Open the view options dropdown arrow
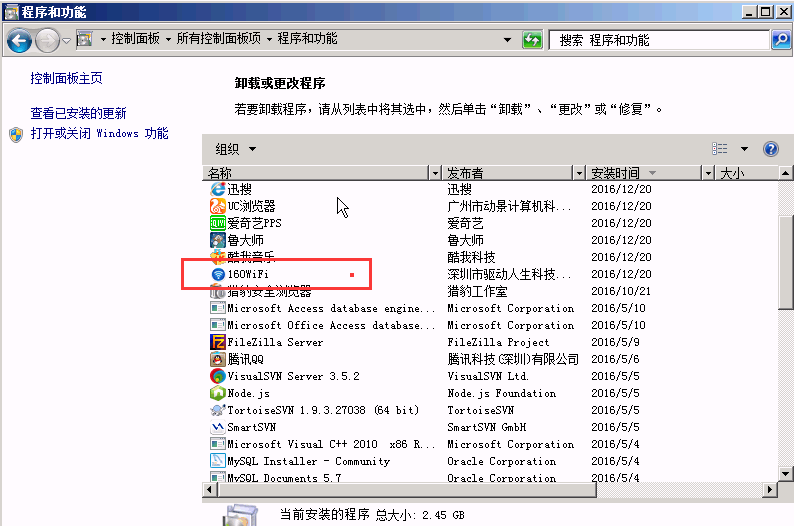 pyautogui.click(x=744, y=149)
